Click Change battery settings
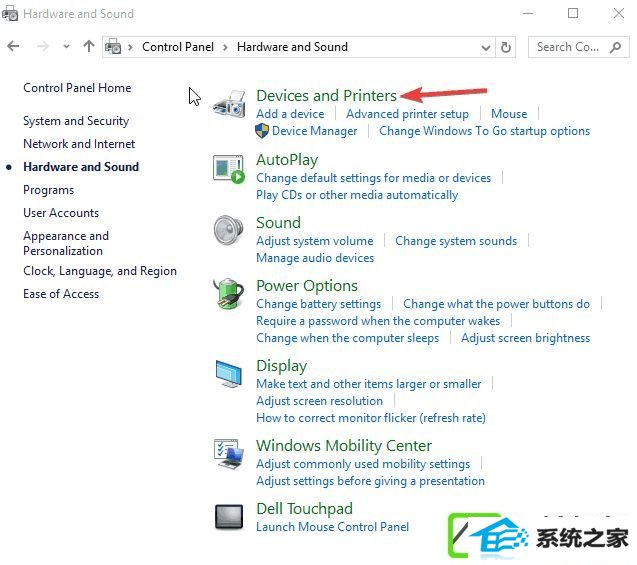The height and width of the screenshot is (565, 637). (318, 304)
